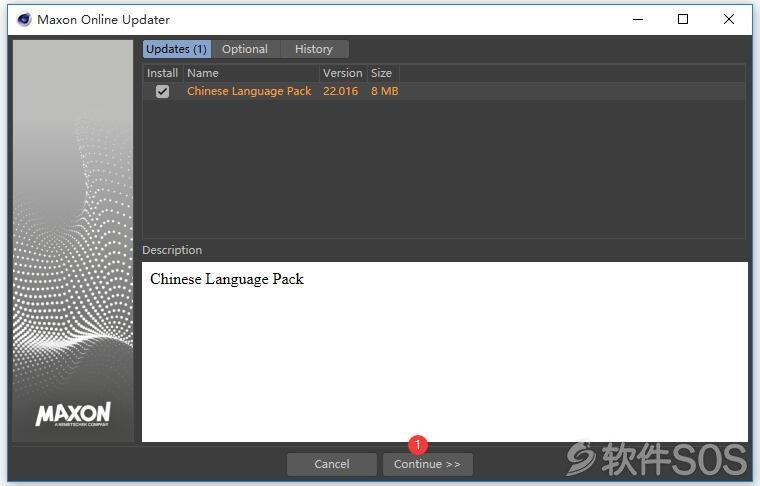Screen dimensions: 760x486
Task: Click the Version column header
Action: point(343,73)
